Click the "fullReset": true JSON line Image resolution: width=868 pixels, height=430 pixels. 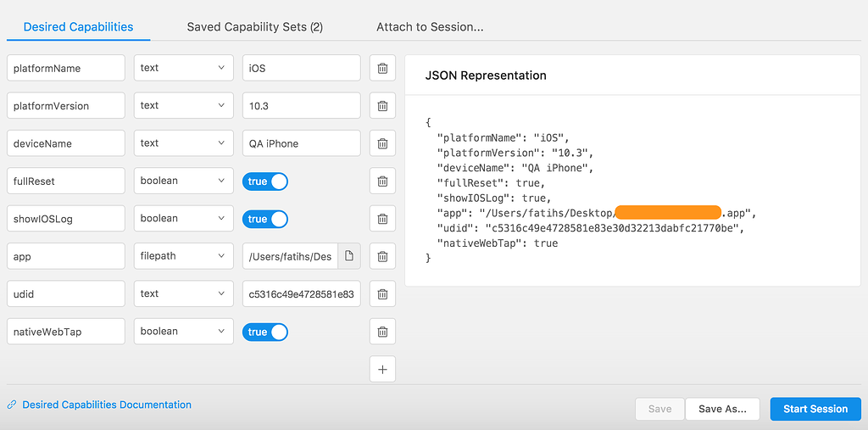coord(491,183)
